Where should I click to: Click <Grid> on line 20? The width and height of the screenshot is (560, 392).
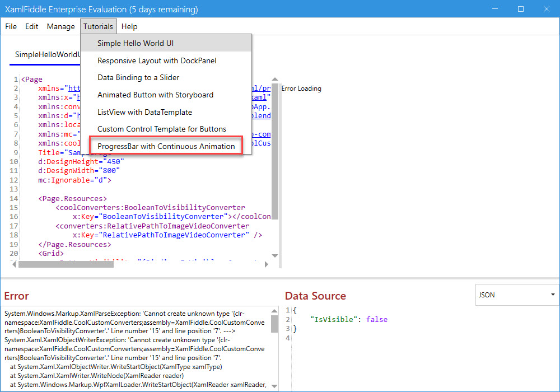51,254
